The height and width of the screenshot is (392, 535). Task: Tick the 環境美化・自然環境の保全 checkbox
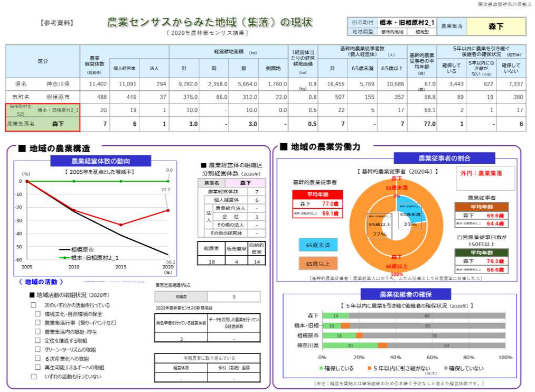(38, 314)
